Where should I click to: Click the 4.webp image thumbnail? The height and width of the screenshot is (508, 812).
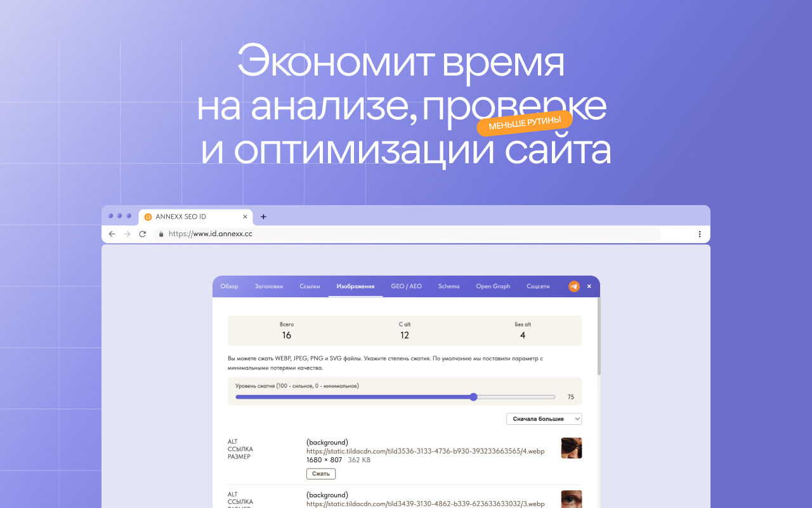pyautogui.click(x=572, y=448)
